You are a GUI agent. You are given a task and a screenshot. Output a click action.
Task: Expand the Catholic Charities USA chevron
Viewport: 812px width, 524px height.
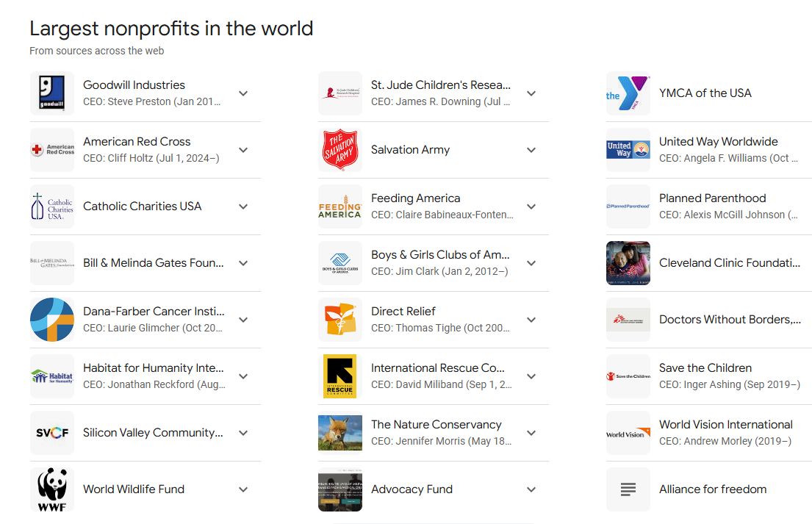coord(243,207)
